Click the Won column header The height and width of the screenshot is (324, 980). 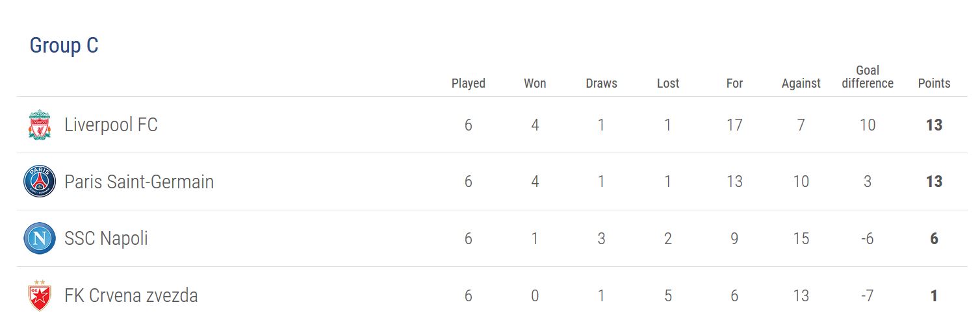tap(535, 83)
